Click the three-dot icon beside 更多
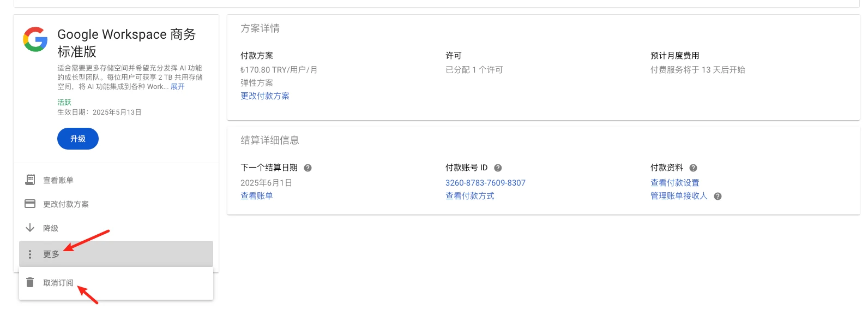 pos(30,254)
